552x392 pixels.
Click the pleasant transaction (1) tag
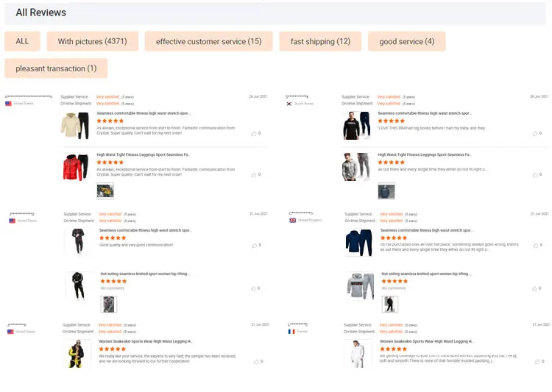point(56,68)
